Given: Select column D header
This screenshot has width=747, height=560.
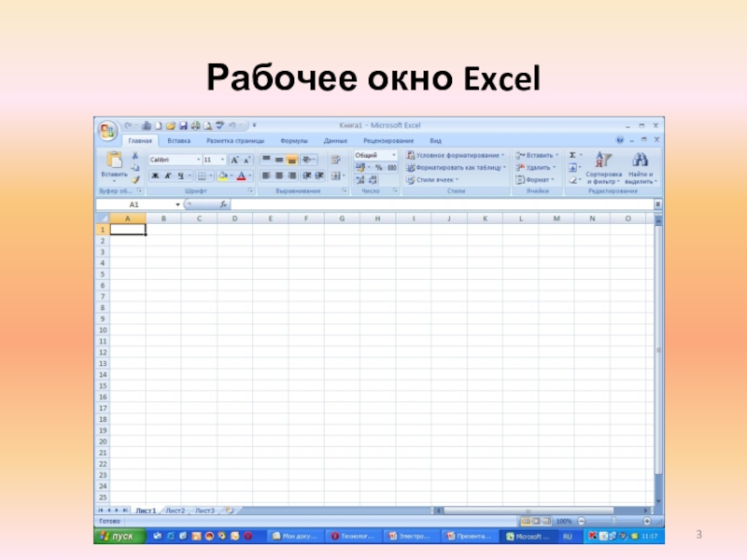Looking at the screenshot, I should coord(235,218).
